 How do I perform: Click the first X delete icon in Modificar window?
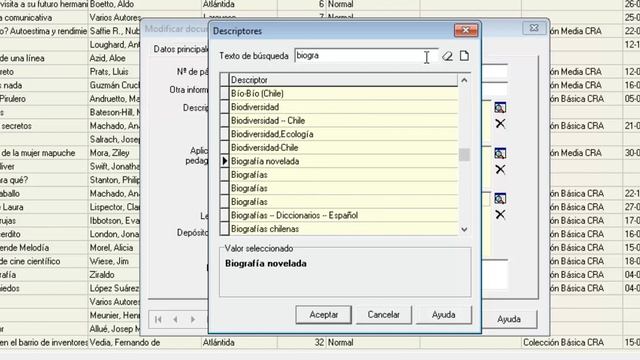(500, 123)
